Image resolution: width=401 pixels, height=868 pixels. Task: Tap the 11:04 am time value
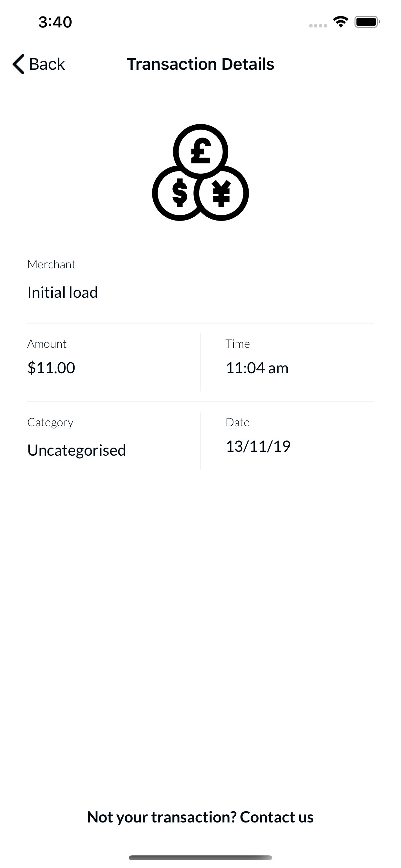[x=257, y=367]
